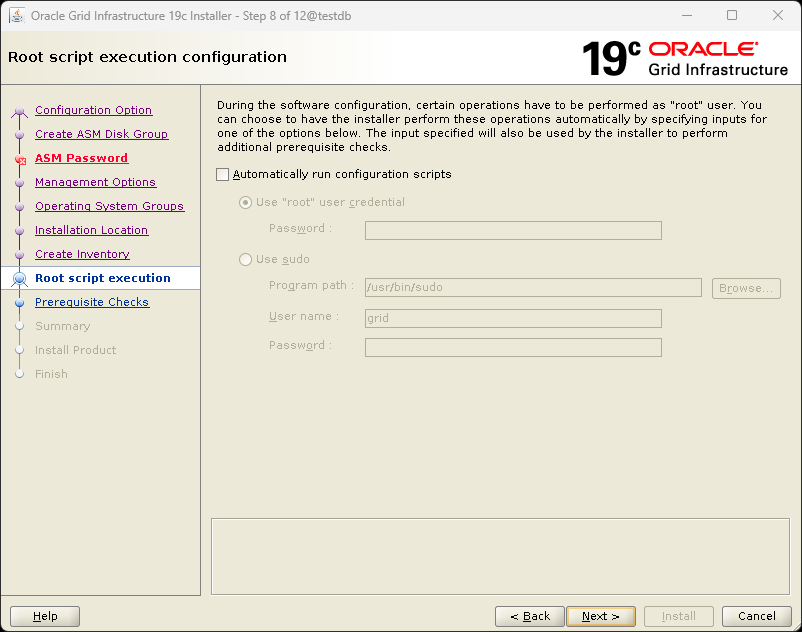
Task: Click the Install Product step label
Action: click(x=76, y=350)
